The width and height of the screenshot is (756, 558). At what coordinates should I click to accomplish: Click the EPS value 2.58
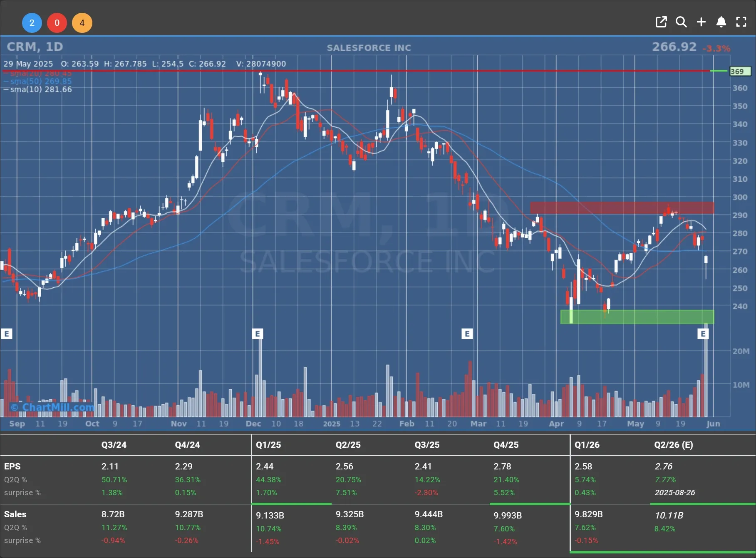point(583,467)
